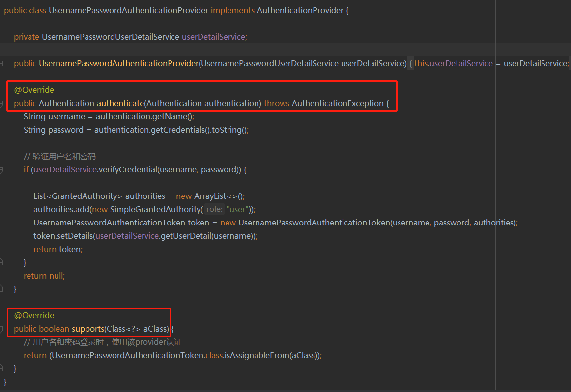The image size is (571, 392).
Task: Click the gutter icon near the first @Override annotation
Action: pos(3,90)
